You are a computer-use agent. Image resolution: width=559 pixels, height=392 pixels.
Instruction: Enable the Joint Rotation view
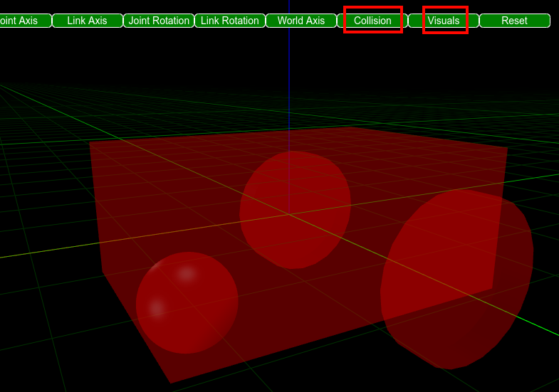[x=159, y=21]
